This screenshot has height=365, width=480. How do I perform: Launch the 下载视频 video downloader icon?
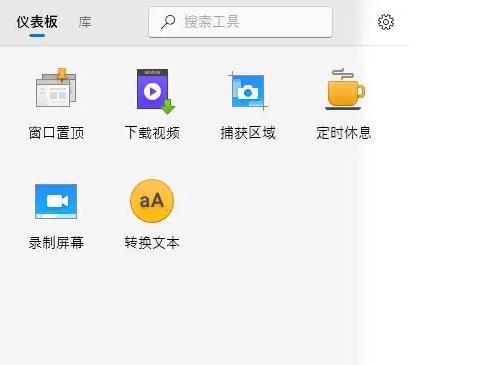pyautogui.click(x=156, y=91)
